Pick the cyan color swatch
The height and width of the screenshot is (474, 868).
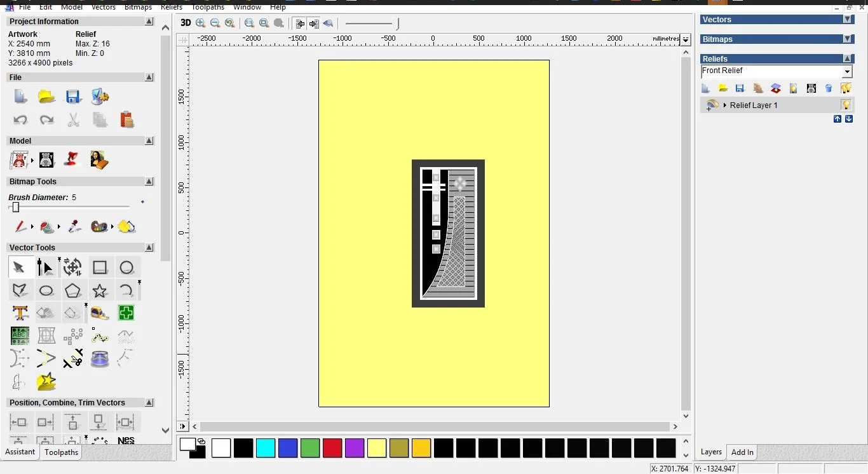[265, 448]
